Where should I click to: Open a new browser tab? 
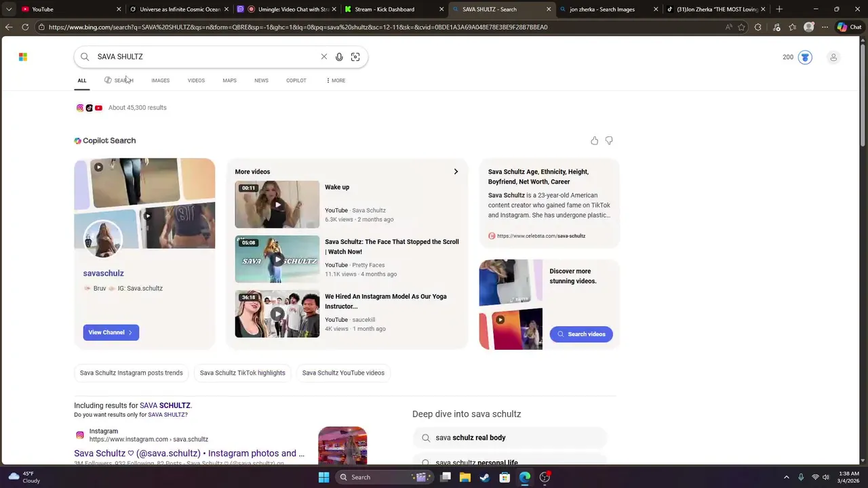coord(779,9)
